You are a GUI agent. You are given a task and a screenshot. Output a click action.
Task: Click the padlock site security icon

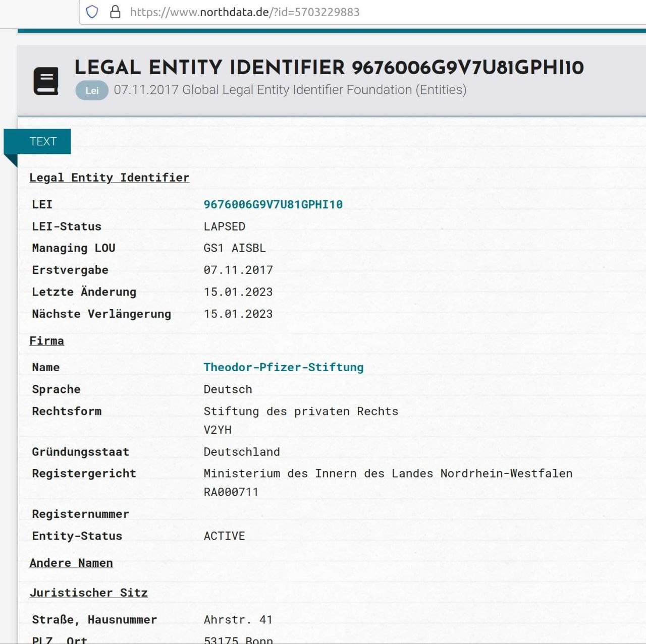[x=115, y=12]
